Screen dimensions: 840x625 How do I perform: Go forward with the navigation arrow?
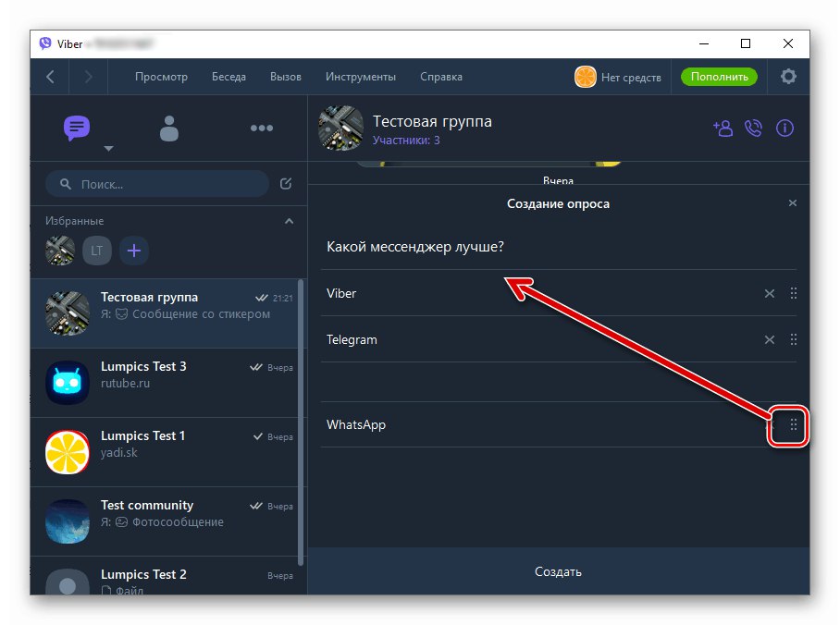click(x=89, y=77)
